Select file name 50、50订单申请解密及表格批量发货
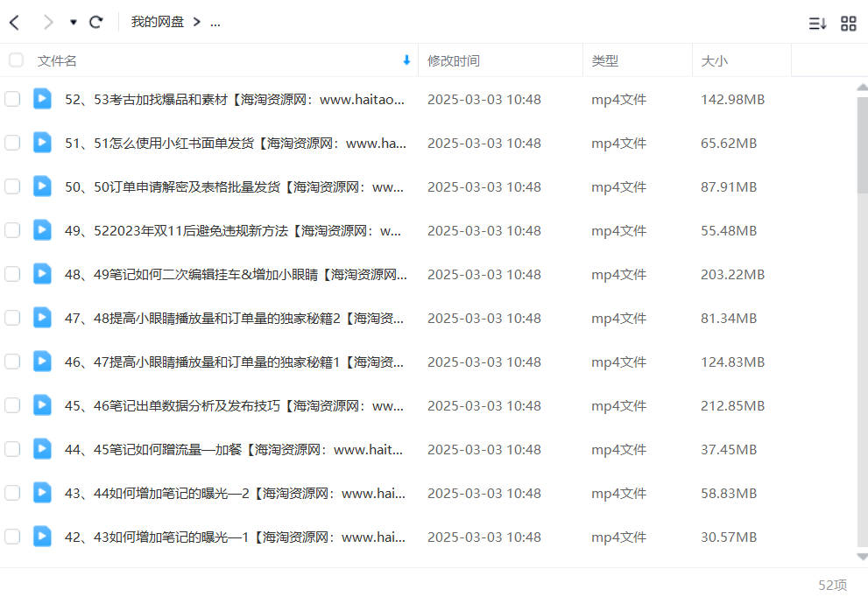This screenshot has width=868, height=604. (x=234, y=187)
